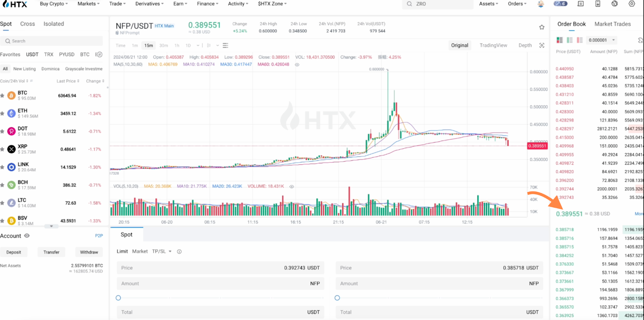Open the TP/SL order type dropdown
Image resolution: width=644 pixels, height=320 pixels.
pyautogui.click(x=161, y=251)
